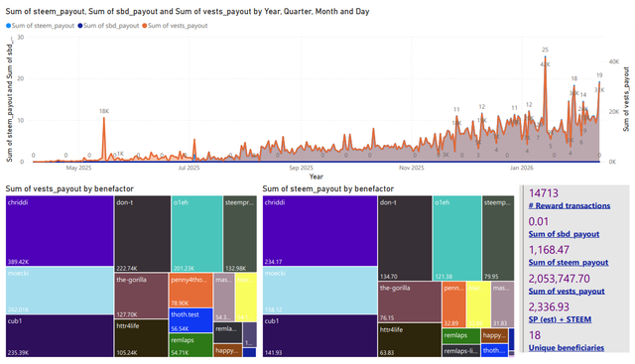Click the 18K spike label in May 2025

click(104, 111)
